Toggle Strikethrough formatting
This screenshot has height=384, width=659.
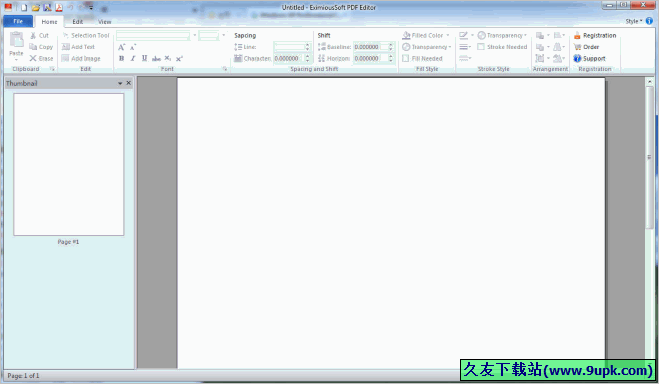[x=156, y=58]
